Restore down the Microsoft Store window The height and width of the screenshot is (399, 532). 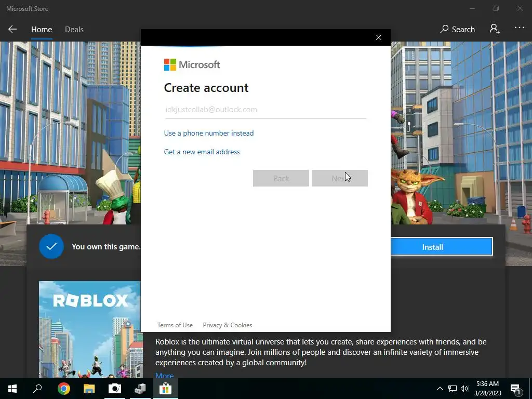(496, 8)
